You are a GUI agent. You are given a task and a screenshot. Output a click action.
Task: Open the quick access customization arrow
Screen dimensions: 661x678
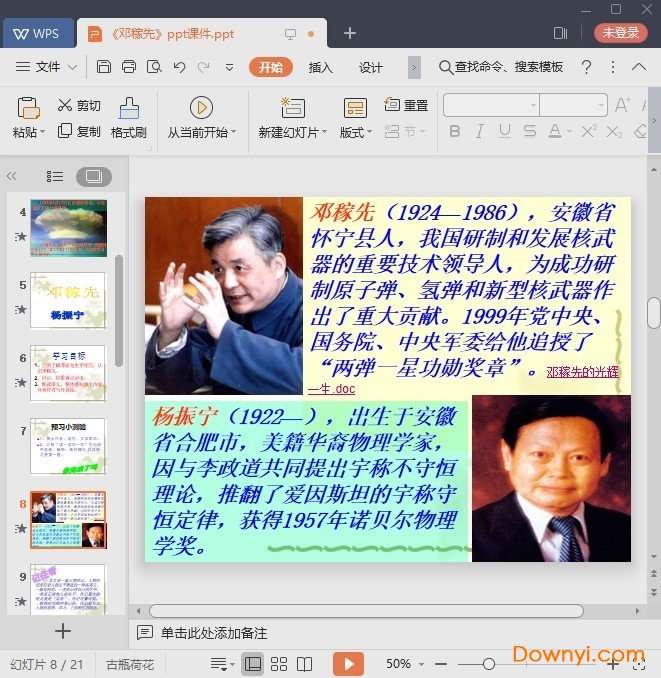230,67
